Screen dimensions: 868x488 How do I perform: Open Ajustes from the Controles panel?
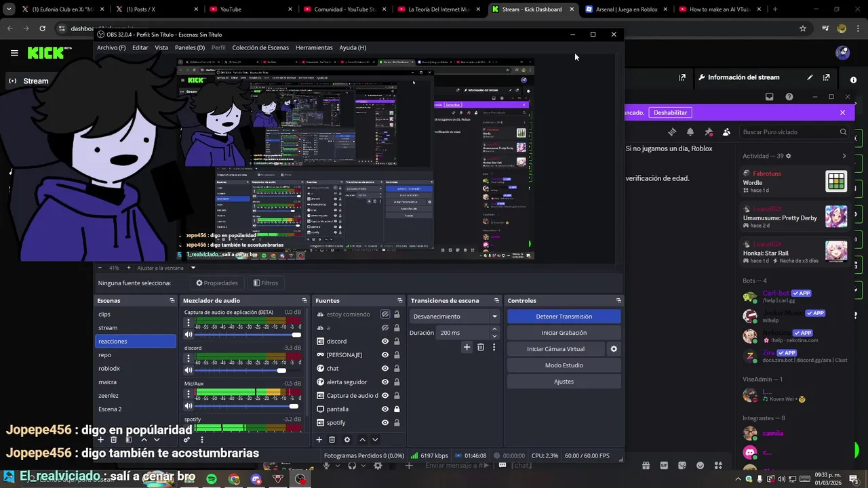564,382
